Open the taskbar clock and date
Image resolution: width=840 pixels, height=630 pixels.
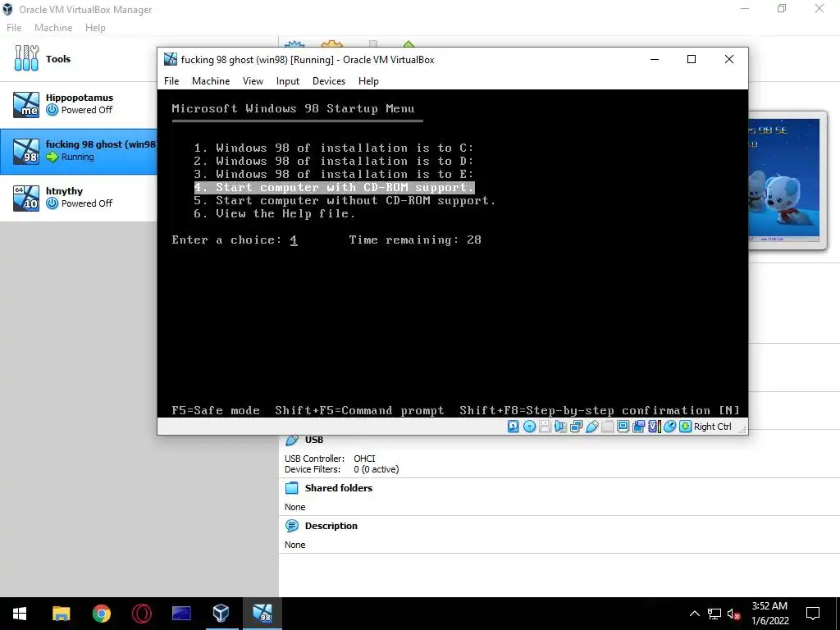(x=769, y=614)
